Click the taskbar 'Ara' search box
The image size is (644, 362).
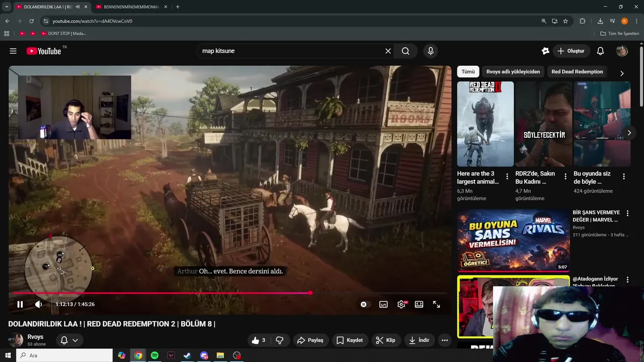click(64, 355)
